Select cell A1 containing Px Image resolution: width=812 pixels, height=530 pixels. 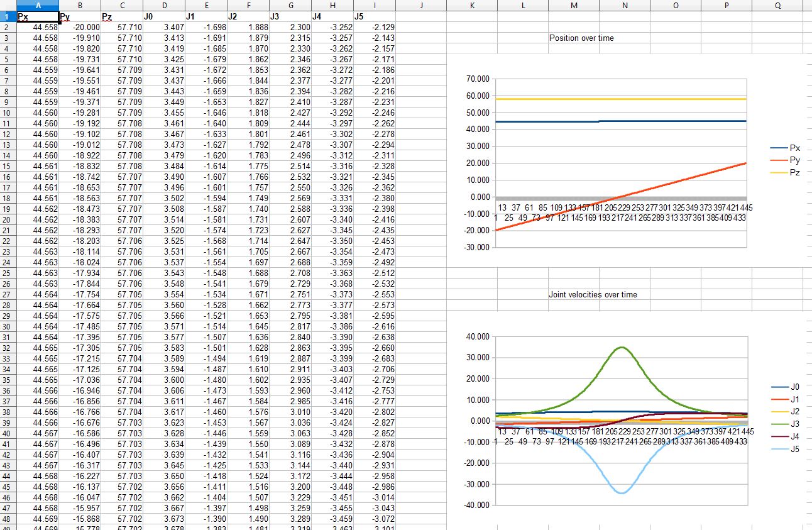tap(38, 16)
